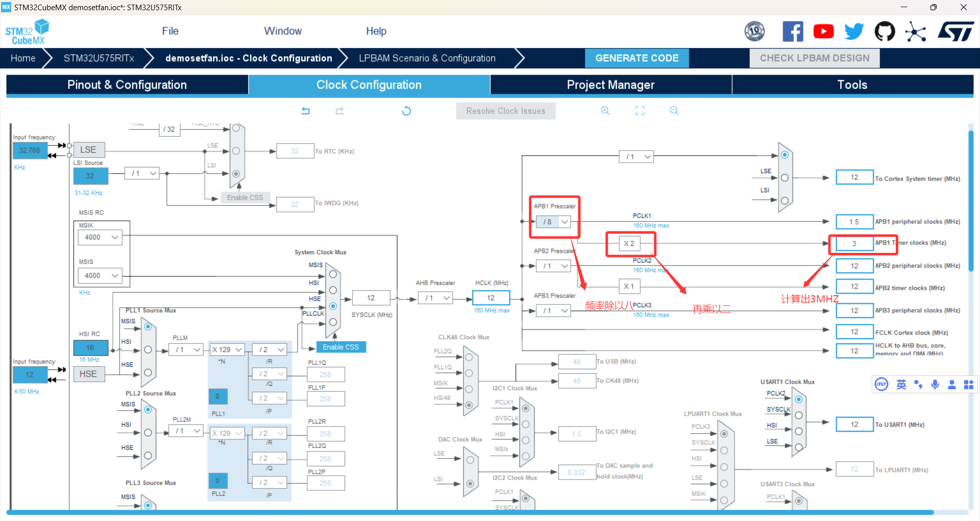Select PCLK2 in USART1 Clock Mux
The width and height of the screenshot is (980, 521).
pyautogui.click(x=799, y=399)
